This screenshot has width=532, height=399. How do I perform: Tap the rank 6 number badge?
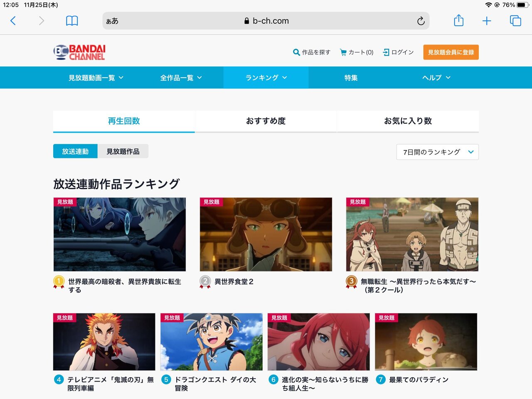pyautogui.click(x=273, y=379)
